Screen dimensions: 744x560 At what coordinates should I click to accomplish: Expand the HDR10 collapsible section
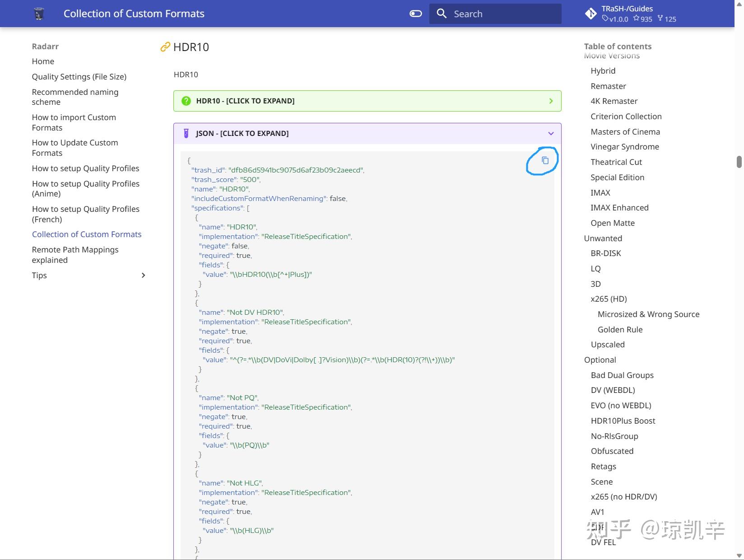coord(367,101)
